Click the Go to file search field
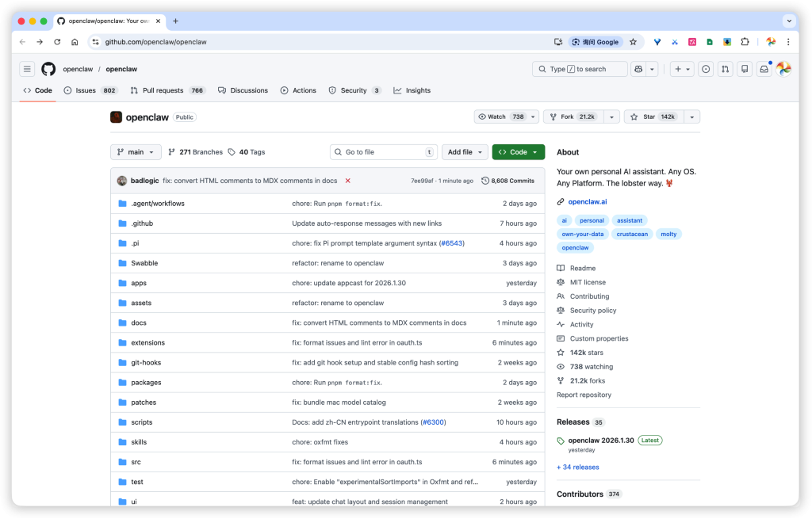The image size is (812, 519). (x=383, y=152)
